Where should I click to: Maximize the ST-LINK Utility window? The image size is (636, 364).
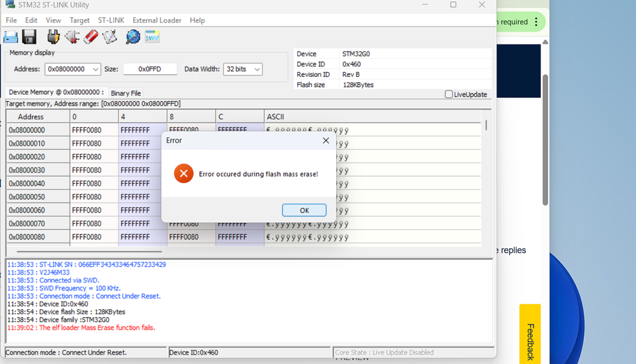453,4
